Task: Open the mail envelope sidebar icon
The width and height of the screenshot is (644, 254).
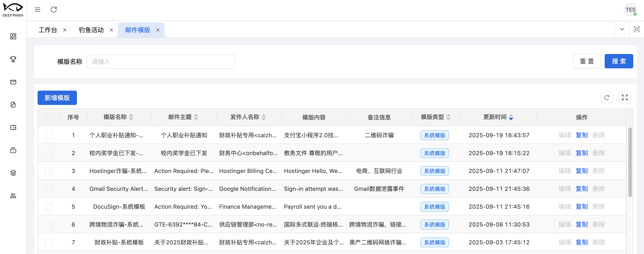Action: [x=13, y=82]
